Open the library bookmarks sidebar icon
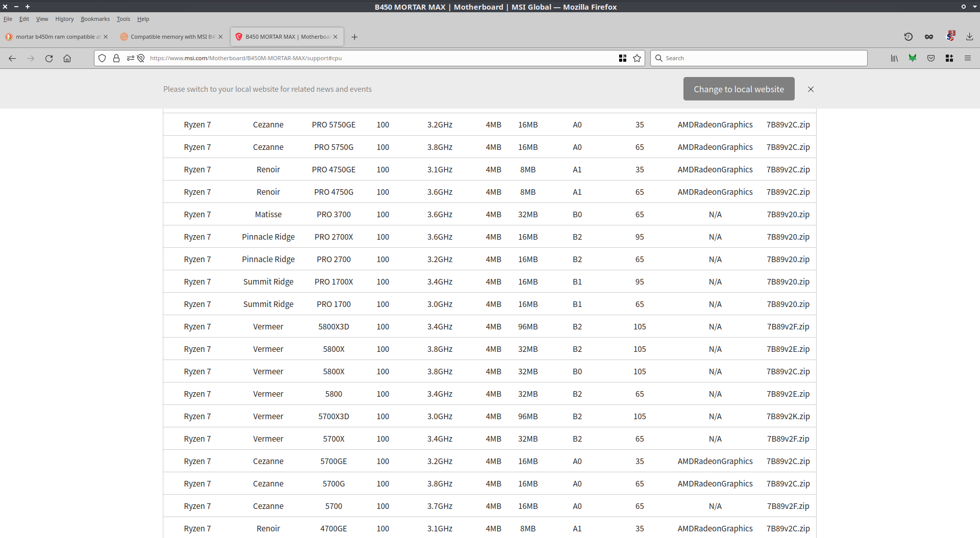The height and width of the screenshot is (538, 980). pyautogui.click(x=894, y=59)
